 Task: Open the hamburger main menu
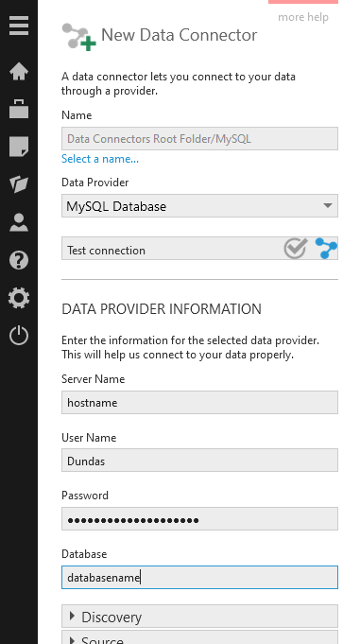tap(19, 26)
